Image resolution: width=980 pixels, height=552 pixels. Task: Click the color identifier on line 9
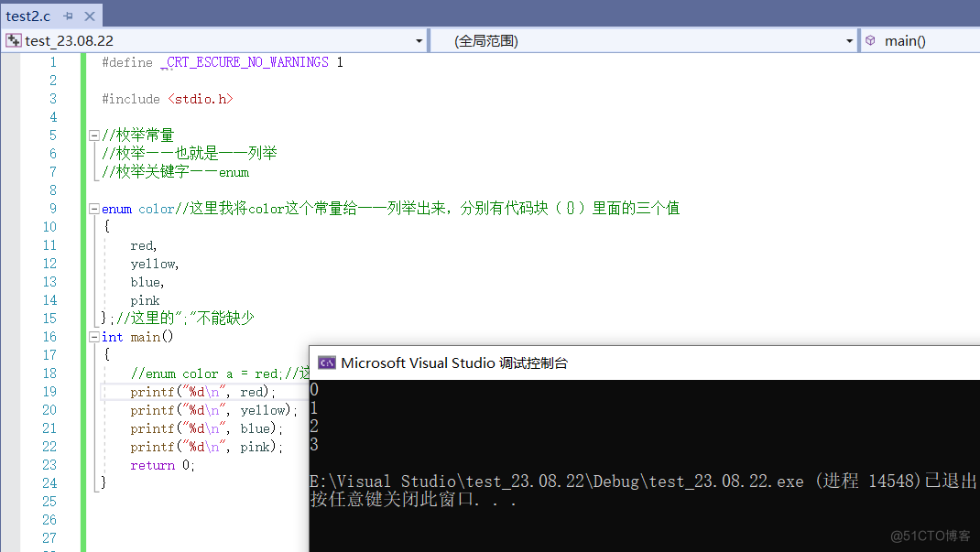pyautogui.click(x=157, y=210)
